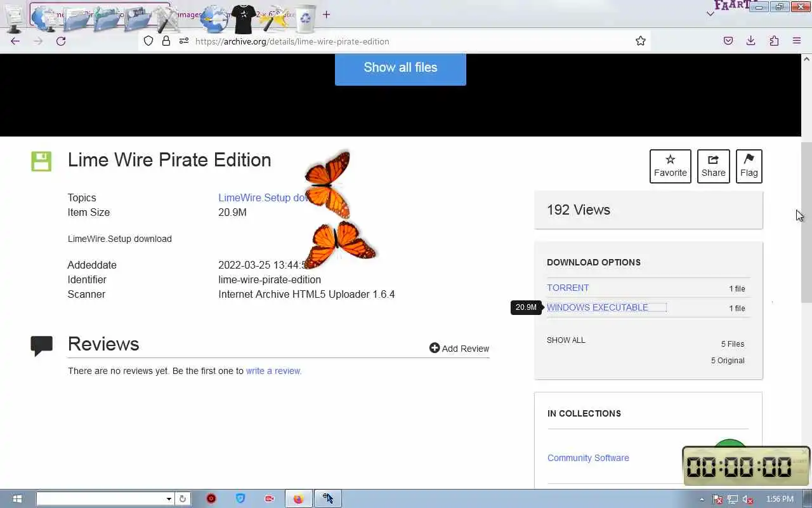Viewport: 812px width, 508px height.
Task: Click the 5 Files count text
Action: (x=733, y=344)
